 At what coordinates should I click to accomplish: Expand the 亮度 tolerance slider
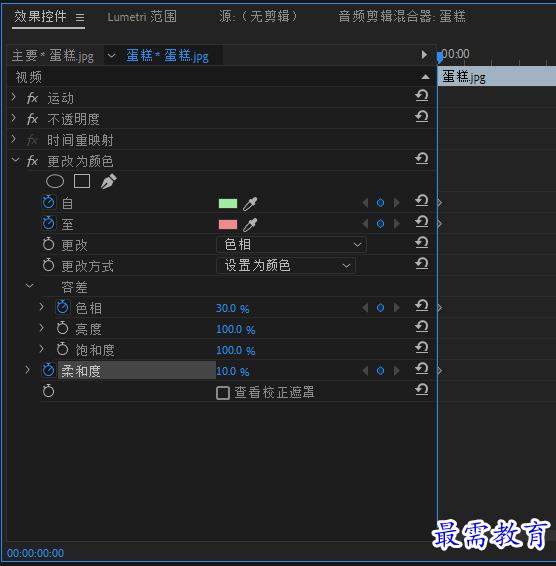coord(42,328)
